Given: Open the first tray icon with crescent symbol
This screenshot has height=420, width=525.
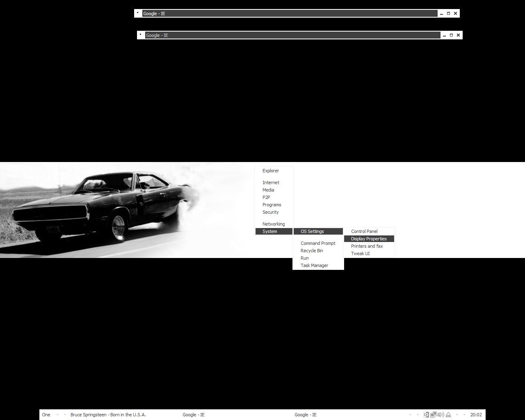Looking at the screenshot, I should (x=426, y=415).
